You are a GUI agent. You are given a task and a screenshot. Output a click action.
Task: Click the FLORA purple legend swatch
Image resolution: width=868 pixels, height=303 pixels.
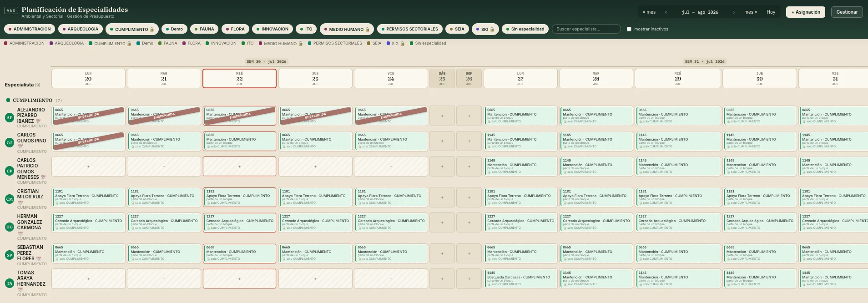[x=184, y=43]
